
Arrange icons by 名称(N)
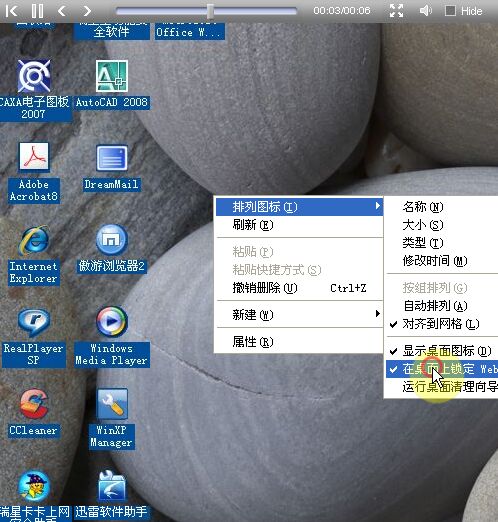click(x=442, y=207)
